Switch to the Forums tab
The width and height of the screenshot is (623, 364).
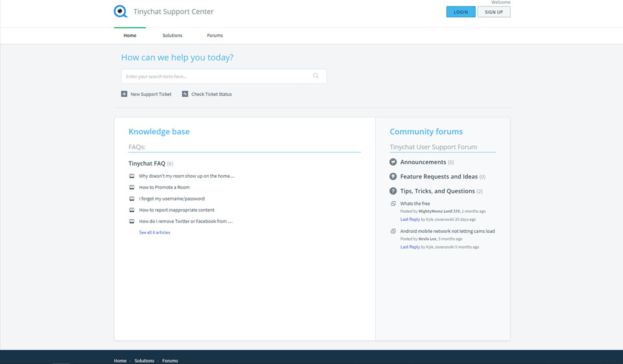(215, 36)
